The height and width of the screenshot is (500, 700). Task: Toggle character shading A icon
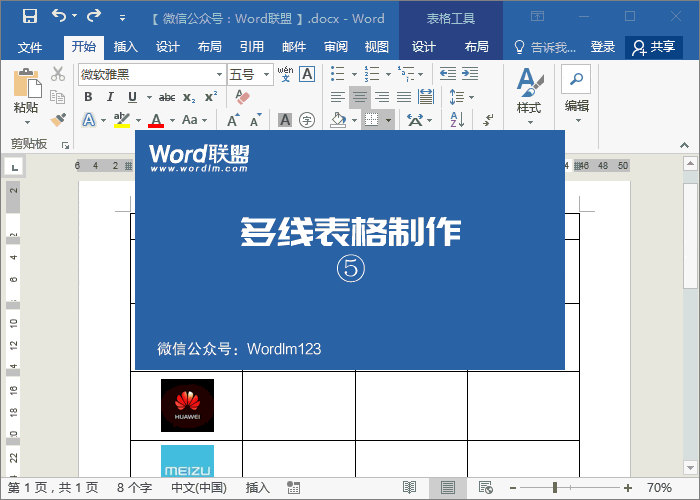(285, 120)
